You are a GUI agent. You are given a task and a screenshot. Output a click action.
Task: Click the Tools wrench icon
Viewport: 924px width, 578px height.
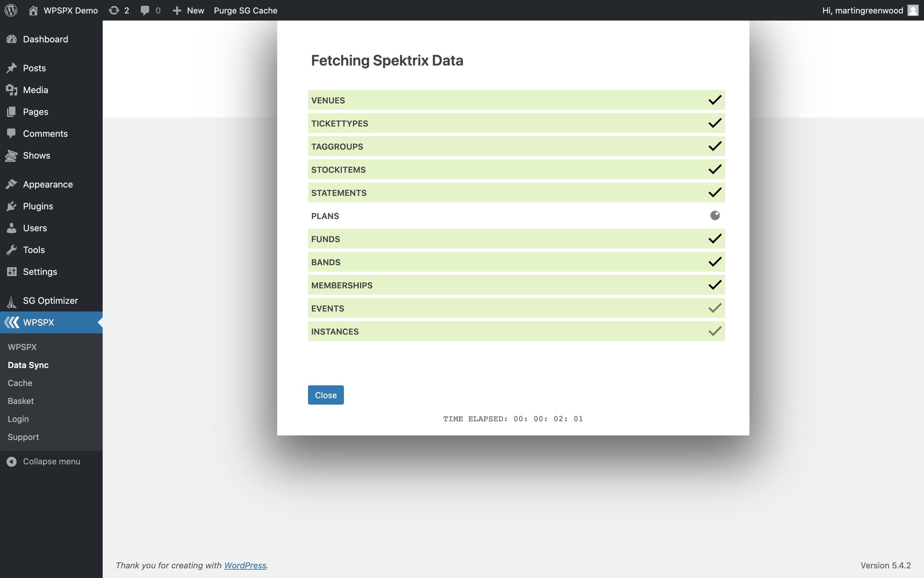tap(12, 250)
